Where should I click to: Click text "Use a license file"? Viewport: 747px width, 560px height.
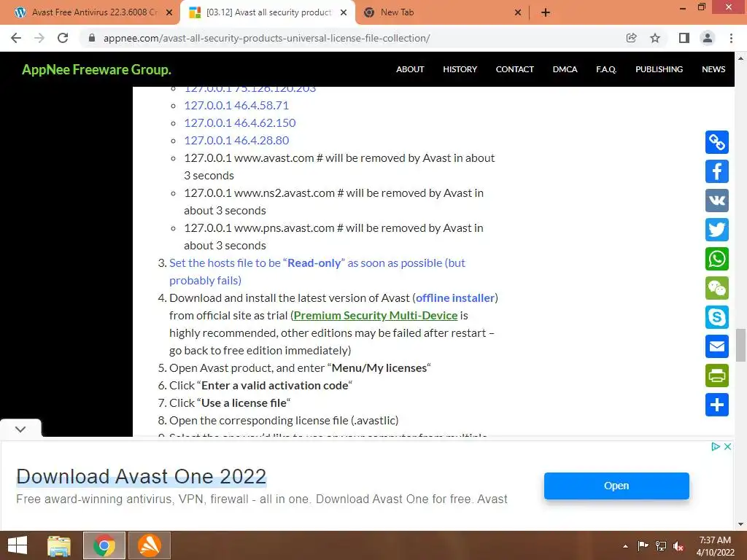point(244,402)
